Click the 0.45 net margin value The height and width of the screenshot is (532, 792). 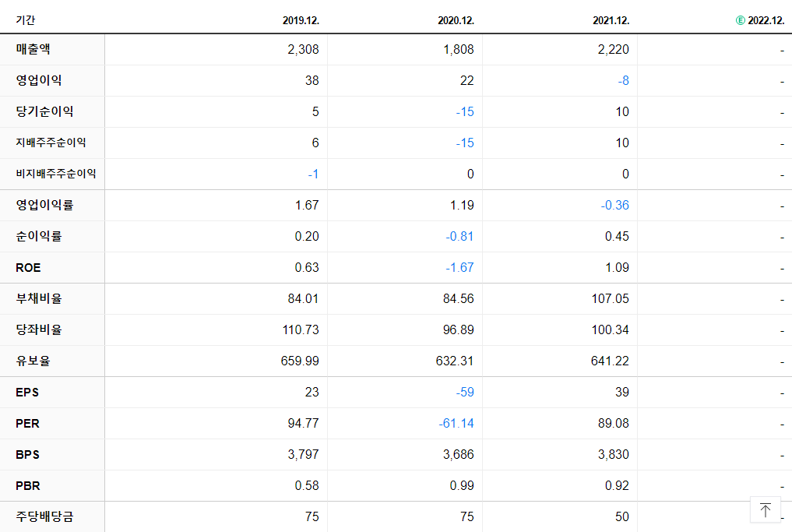617,237
